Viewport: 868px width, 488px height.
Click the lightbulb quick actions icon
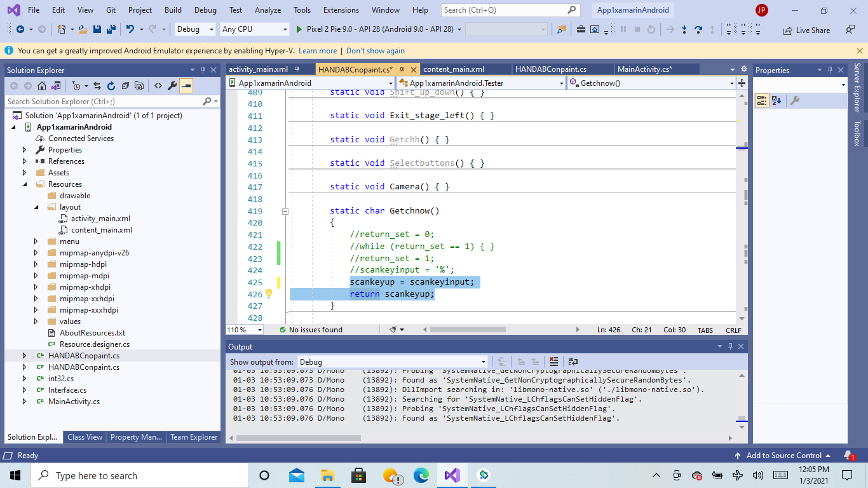tap(269, 294)
